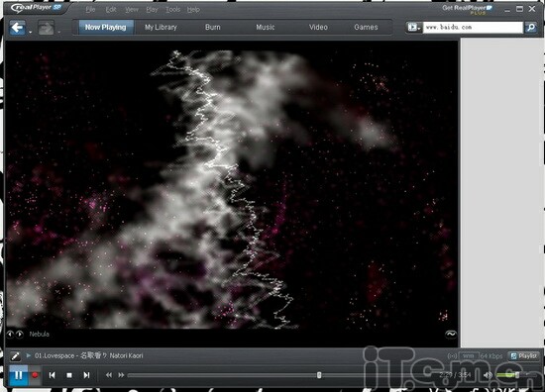The image size is (545, 392).
Task: Skip to the previous track
Action: (53, 375)
